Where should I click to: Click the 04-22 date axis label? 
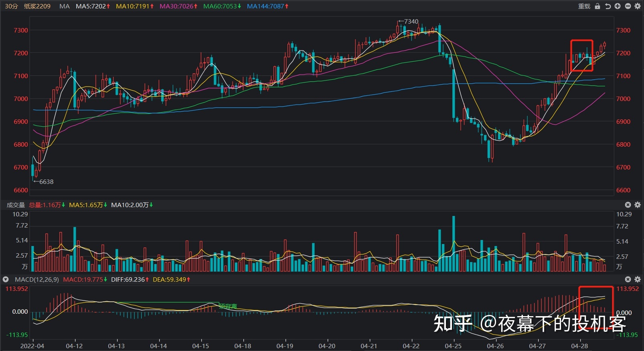(x=411, y=346)
